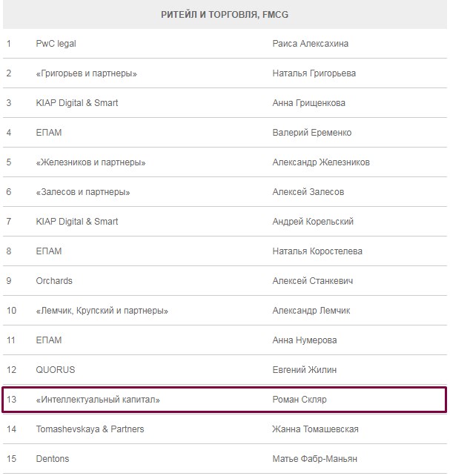Select the PwC legal firm name

pyautogui.click(x=56, y=44)
